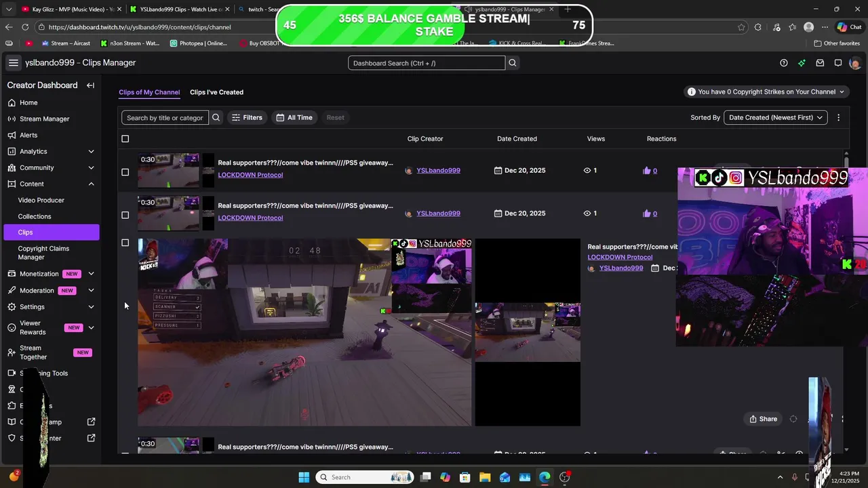This screenshot has height=488, width=868.
Task: Select Clips in the sidebar
Action: pos(52,232)
